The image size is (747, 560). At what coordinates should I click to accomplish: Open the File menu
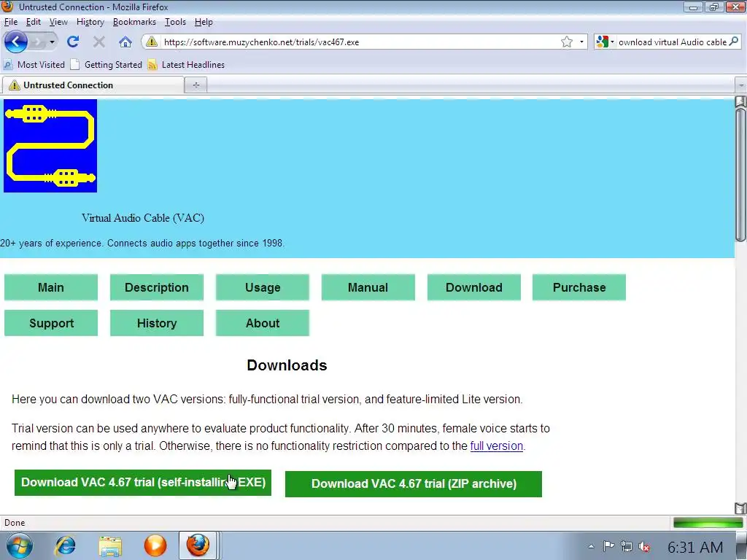(x=10, y=22)
